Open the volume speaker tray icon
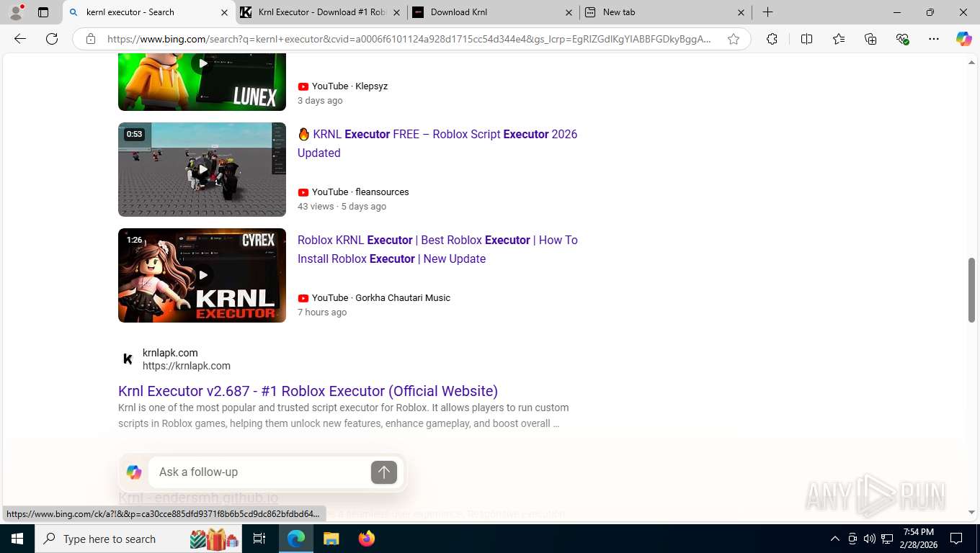Image resolution: width=980 pixels, height=553 pixels. [870, 539]
